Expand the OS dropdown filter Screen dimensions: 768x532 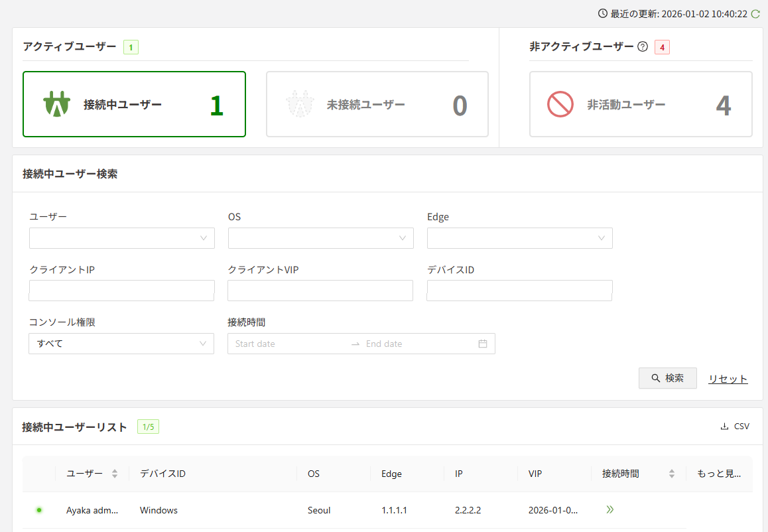pyautogui.click(x=320, y=238)
